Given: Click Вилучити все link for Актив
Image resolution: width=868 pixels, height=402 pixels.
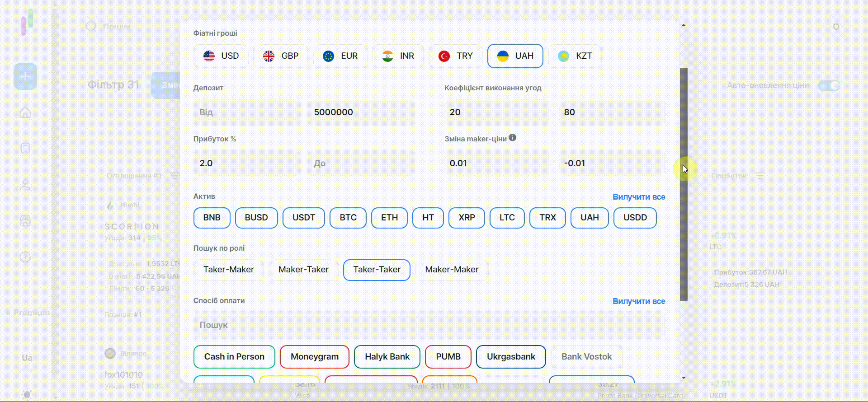Looking at the screenshot, I should coord(638,197).
